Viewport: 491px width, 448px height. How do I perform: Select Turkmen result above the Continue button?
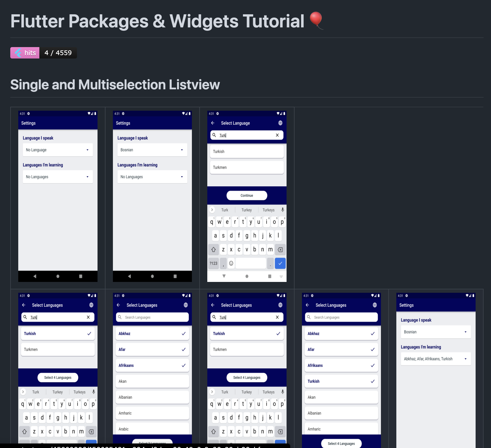(247, 168)
